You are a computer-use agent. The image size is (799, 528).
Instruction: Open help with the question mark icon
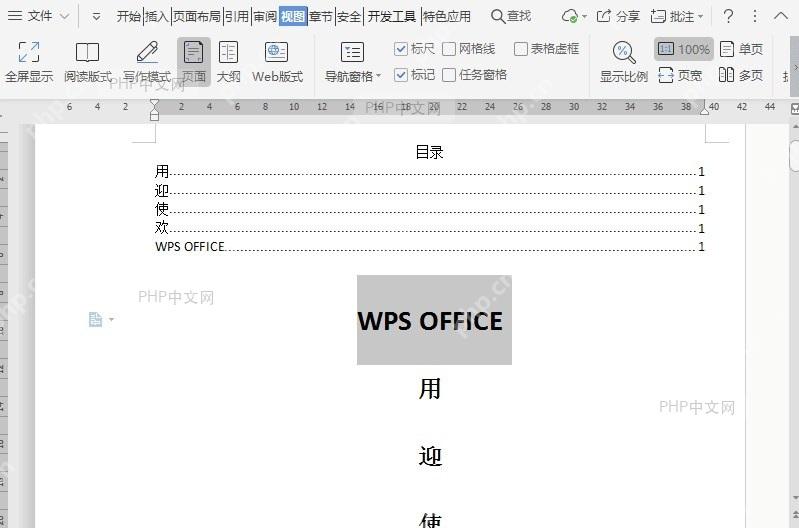(729, 16)
